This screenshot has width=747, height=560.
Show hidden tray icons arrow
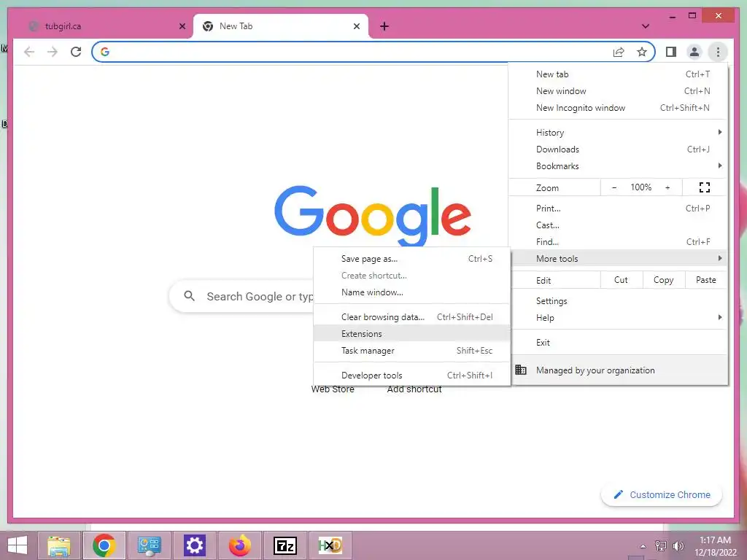[643, 546]
